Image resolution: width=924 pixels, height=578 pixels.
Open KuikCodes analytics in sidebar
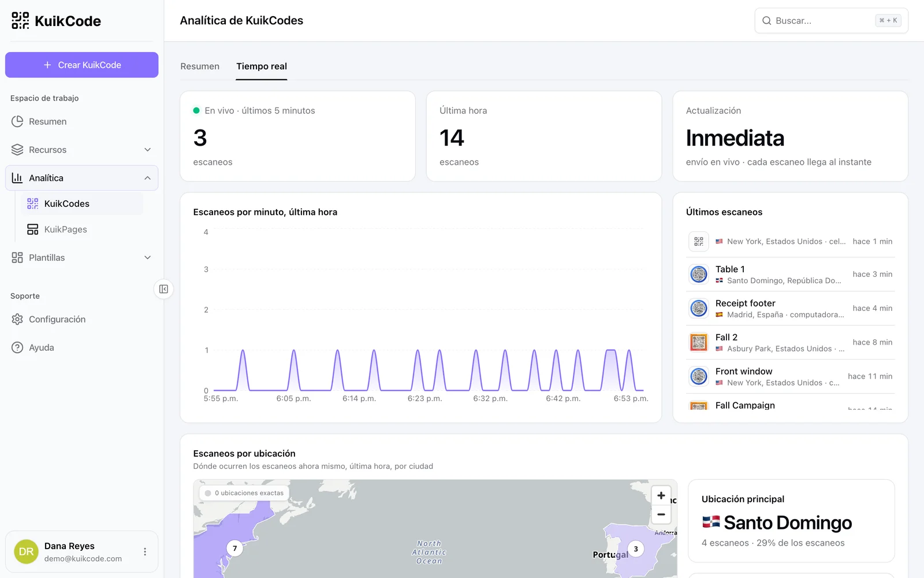[82, 203]
